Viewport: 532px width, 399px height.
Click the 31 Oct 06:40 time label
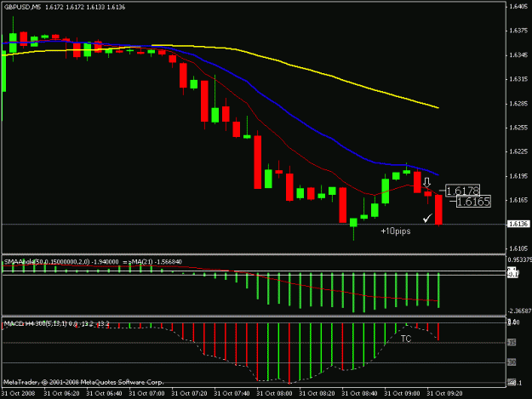pos(104,394)
